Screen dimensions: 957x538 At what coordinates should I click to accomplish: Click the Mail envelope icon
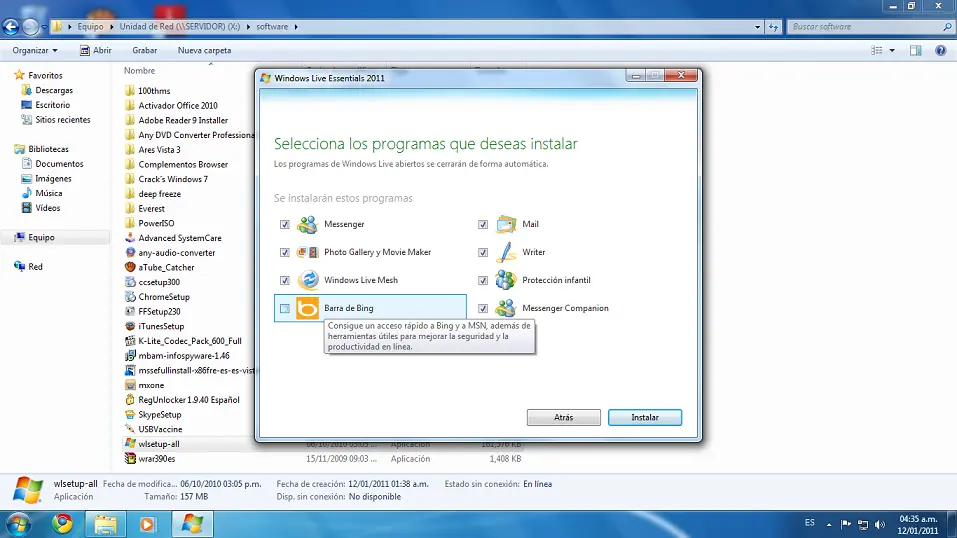tap(505, 224)
